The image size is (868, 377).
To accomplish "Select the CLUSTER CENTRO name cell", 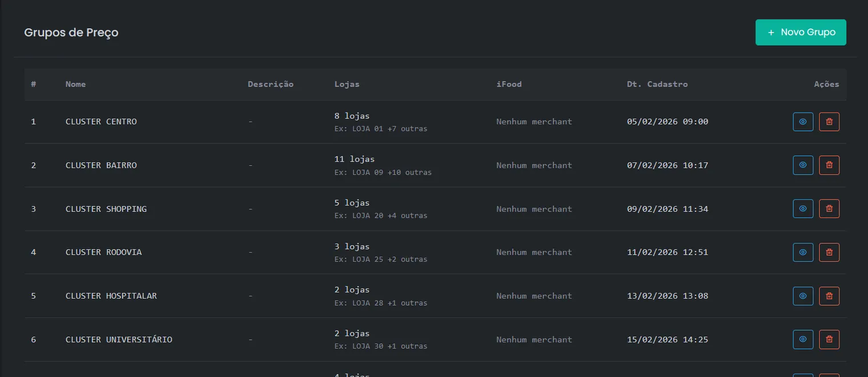I will 101,122.
